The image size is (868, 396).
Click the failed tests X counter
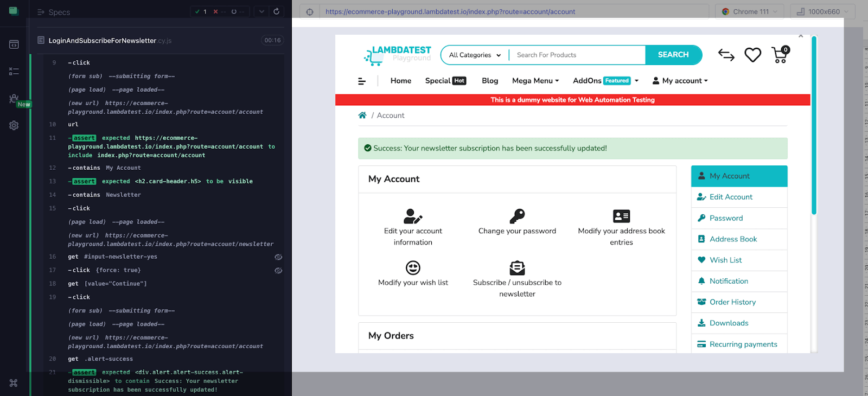point(219,11)
